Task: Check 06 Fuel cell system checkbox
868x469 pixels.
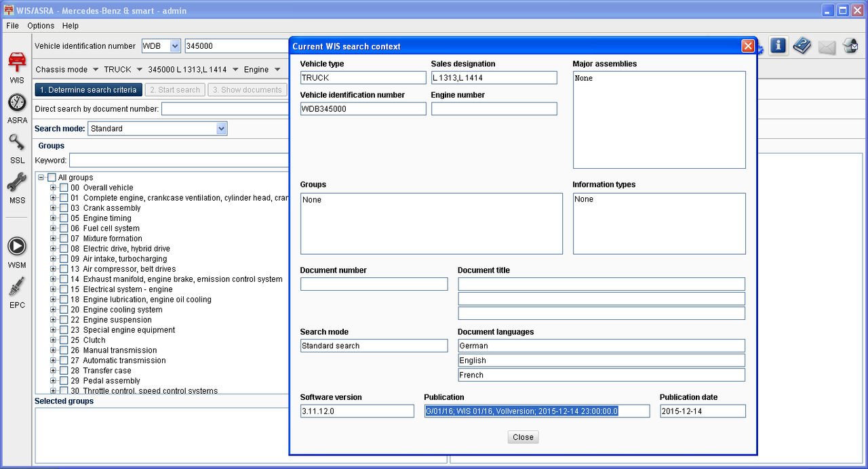Action: click(64, 228)
